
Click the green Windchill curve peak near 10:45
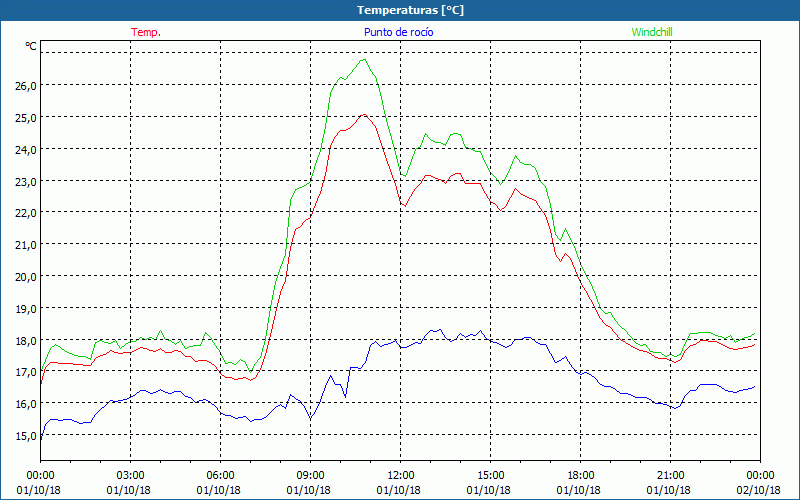(364, 60)
